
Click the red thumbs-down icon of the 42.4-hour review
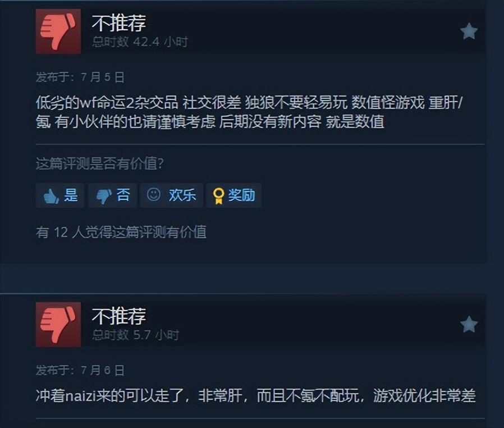tap(58, 31)
